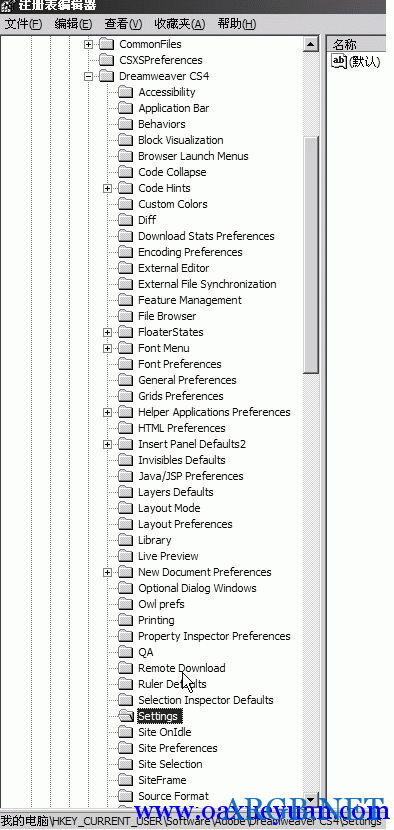Click the tree scrollbar up arrow
The image size is (394, 830).
[x=311, y=44]
